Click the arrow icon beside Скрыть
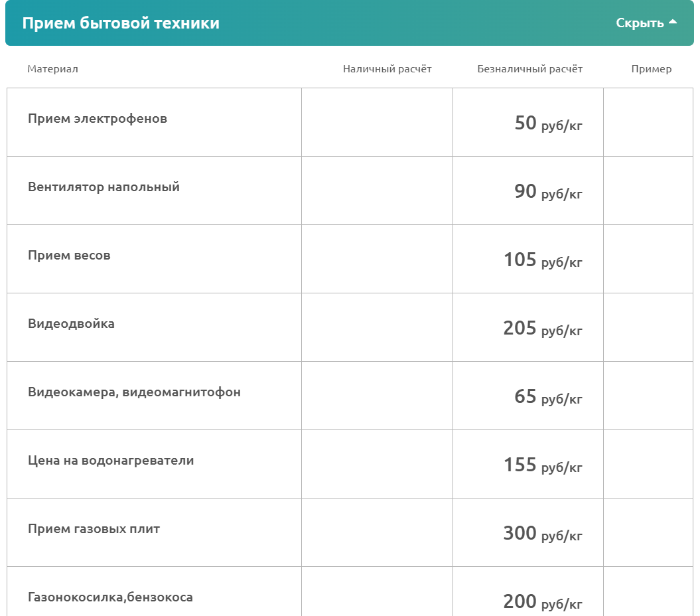700x616 pixels. point(673,22)
